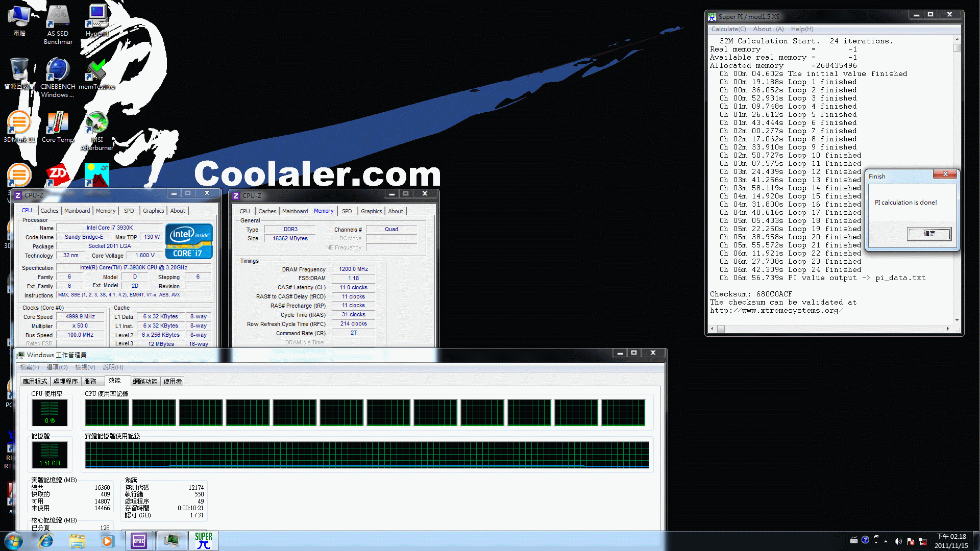980x551 pixels.
Task: Launch MSI Afterburner desktop shortcut
Action: [96, 131]
